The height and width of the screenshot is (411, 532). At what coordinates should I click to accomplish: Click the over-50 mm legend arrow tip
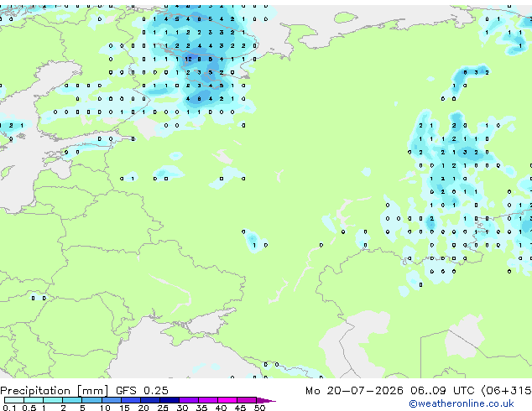[x=266, y=400]
